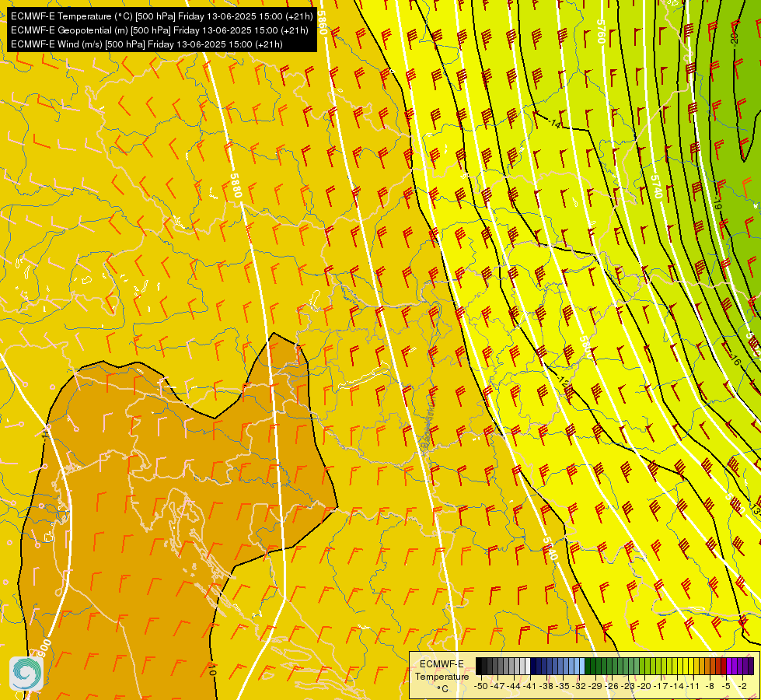Click the -8 legend tick label

(x=710, y=686)
